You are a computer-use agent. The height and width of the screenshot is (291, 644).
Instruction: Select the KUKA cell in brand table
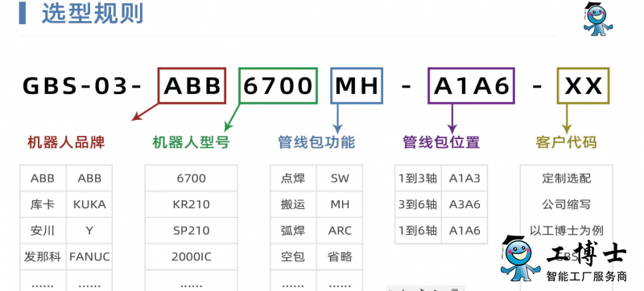[89, 204]
